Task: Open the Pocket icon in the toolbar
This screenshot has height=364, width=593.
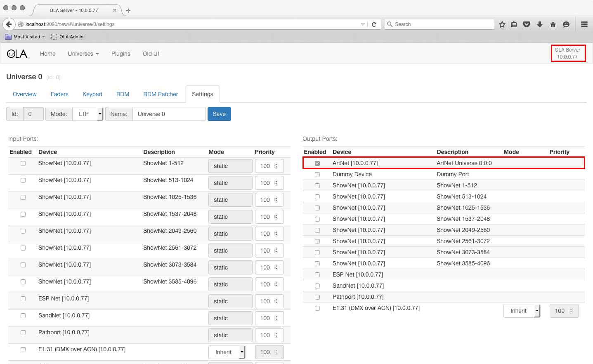Action: [526, 24]
